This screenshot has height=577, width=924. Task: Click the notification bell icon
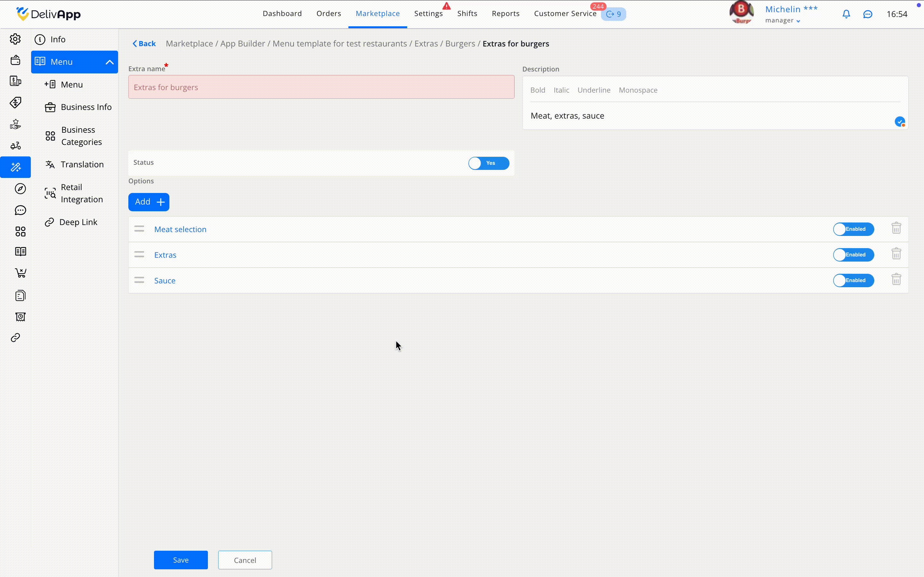point(846,14)
